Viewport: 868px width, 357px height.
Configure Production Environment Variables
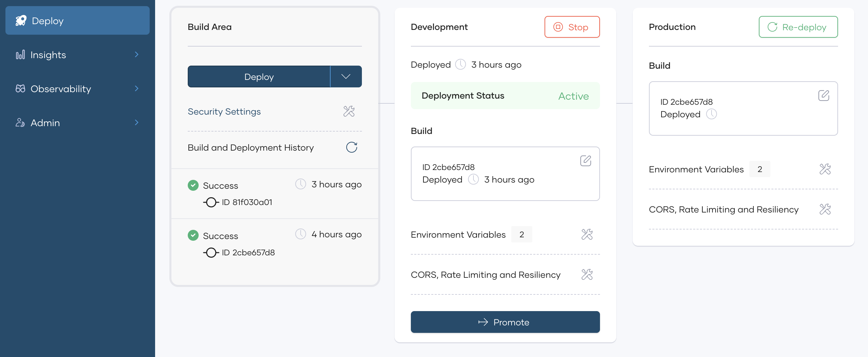825,169
